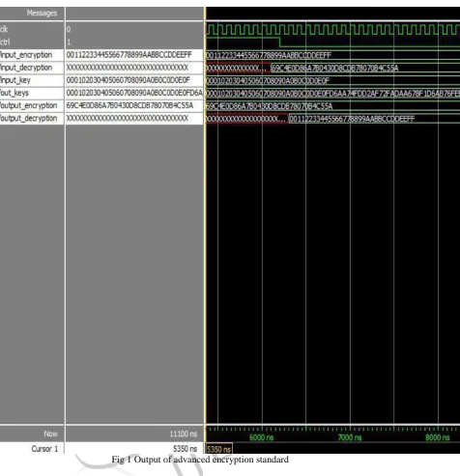Viewport: 460px width, 476px height.
Task: Click the 11100 ns Now time value
Action: [184, 434]
